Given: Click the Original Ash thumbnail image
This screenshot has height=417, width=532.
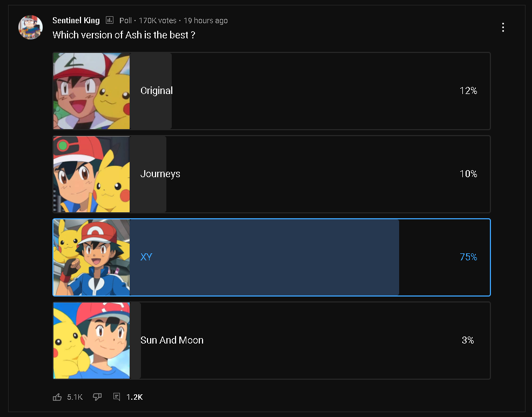Looking at the screenshot, I should (91, 91).
